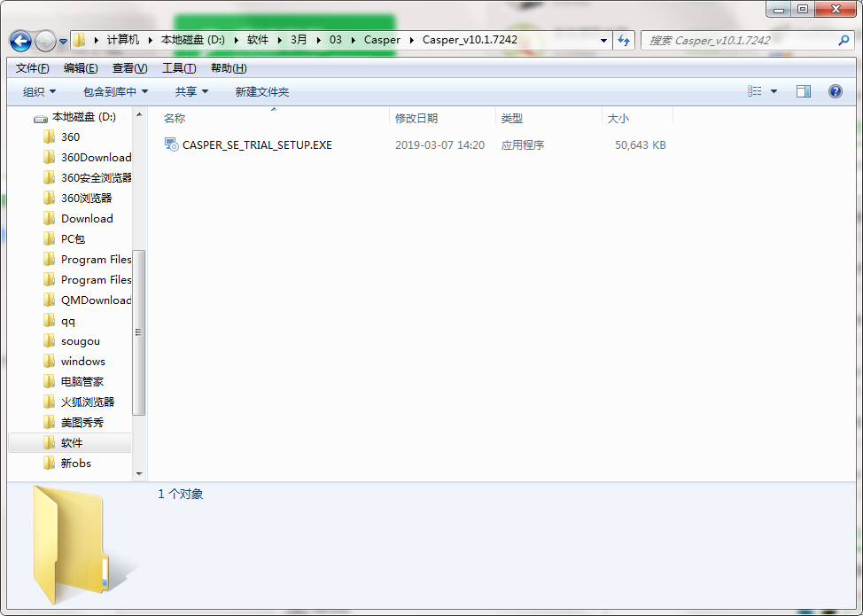The height and width of the screenshot is (616, 863).
Task: Select the QMDownload folder icon
Action: 49,300
